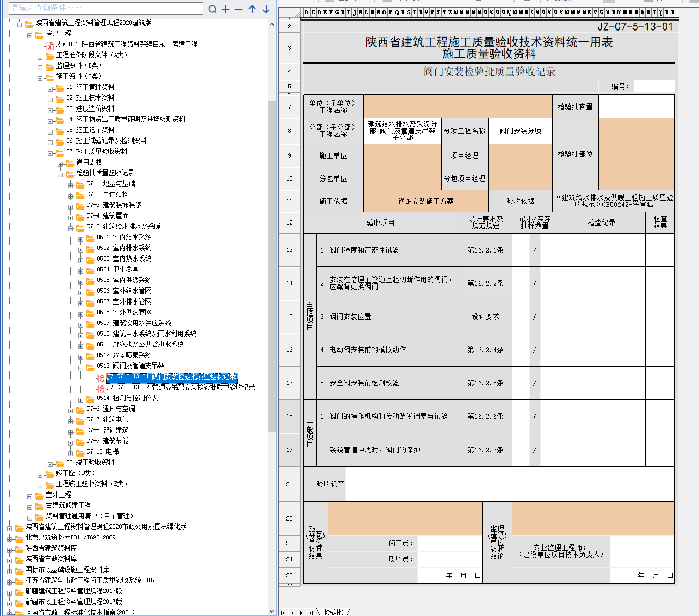Open 通用表格 folder

[89, 162]
